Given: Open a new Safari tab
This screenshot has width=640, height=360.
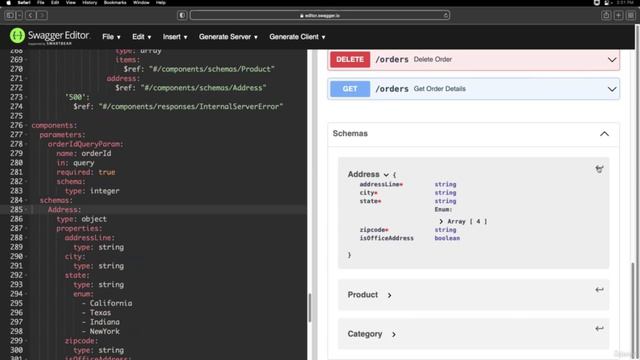Looking at the screenshot, I should 619,16.
